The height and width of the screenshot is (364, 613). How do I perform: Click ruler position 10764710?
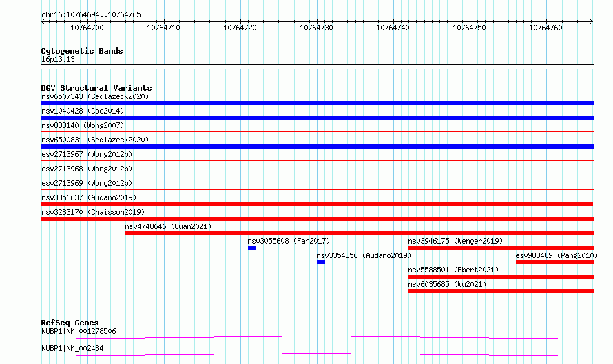point(163,28)
